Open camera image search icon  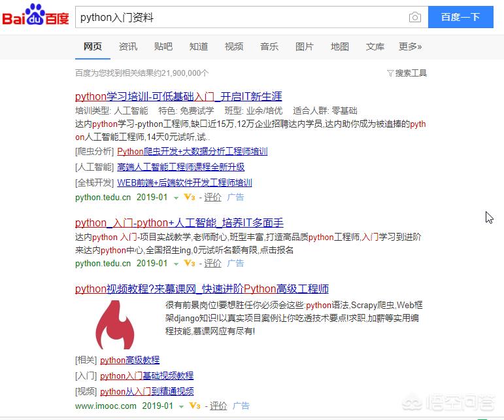[x=414, y=17]
